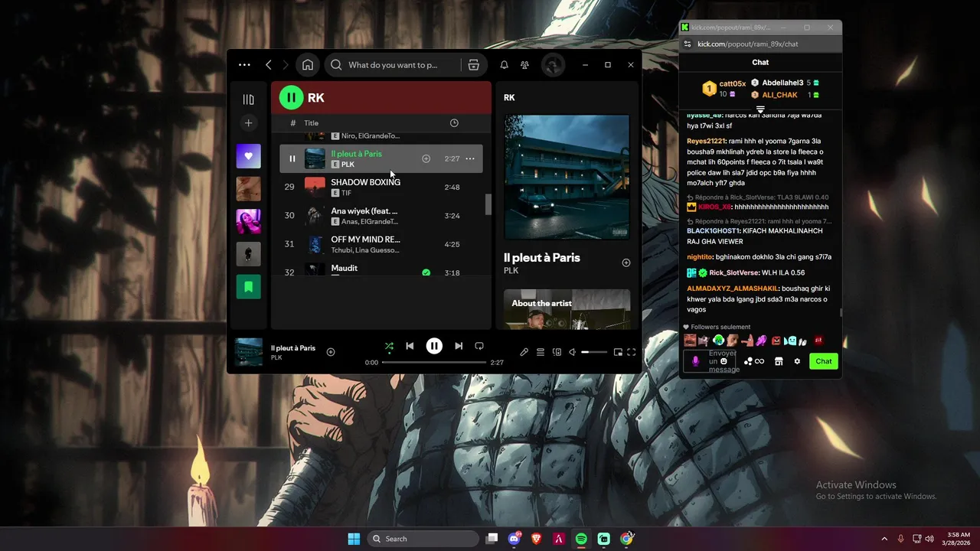Click the song progress bar
Viewport: 980px width, 551px height.
[434, 362]
